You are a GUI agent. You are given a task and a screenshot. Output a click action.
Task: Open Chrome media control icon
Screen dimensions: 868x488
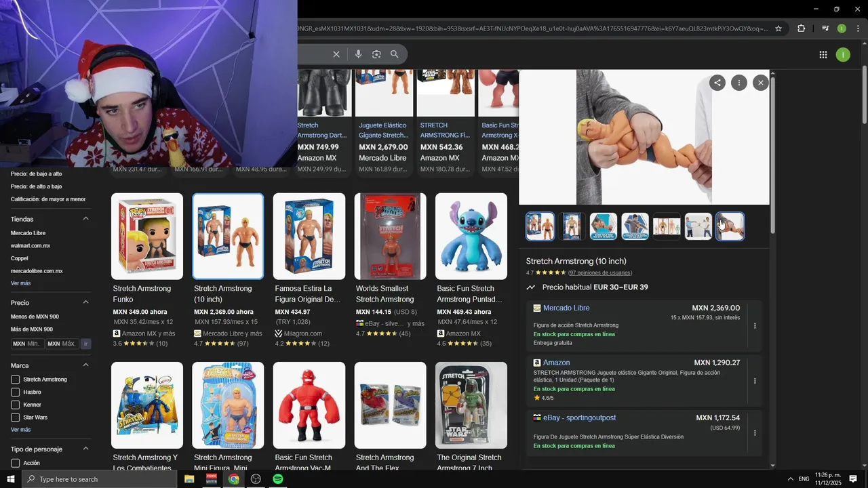tap(825, 28)
